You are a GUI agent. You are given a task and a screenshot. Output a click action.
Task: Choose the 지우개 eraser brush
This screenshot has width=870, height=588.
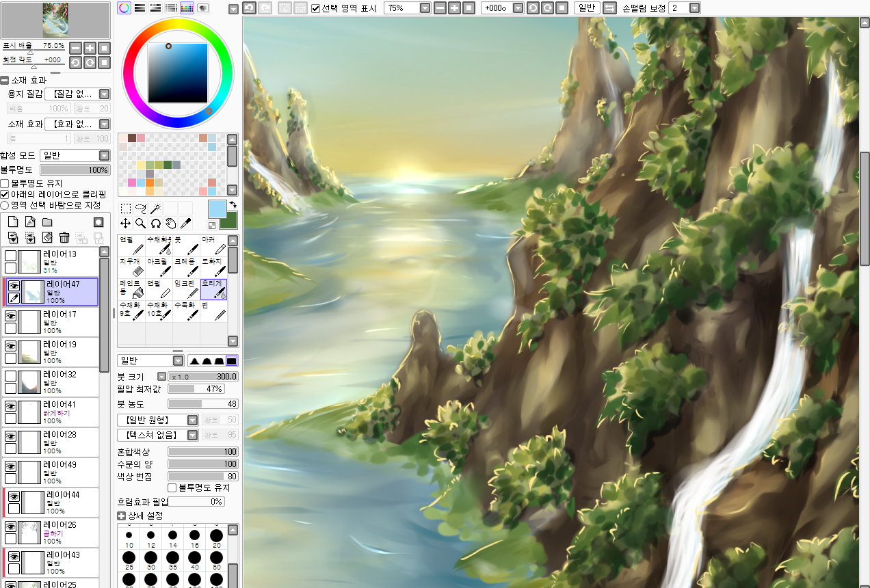tap(131, 267)
